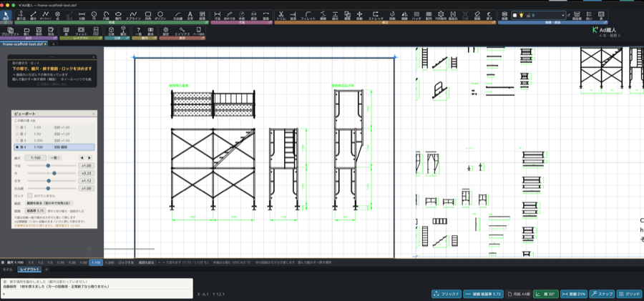Select the トリム trim scissors tool
This screenshot has width=644, height=301.
tap(281, 15)
